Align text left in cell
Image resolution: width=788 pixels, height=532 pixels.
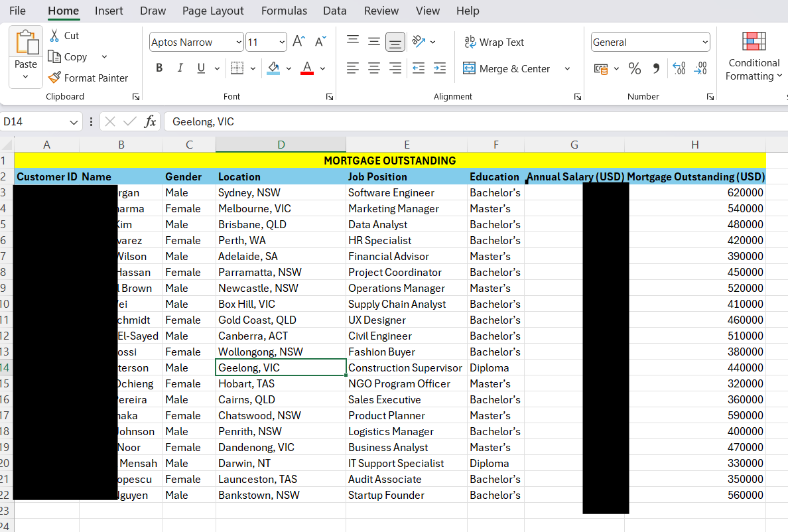click(353, 68)
